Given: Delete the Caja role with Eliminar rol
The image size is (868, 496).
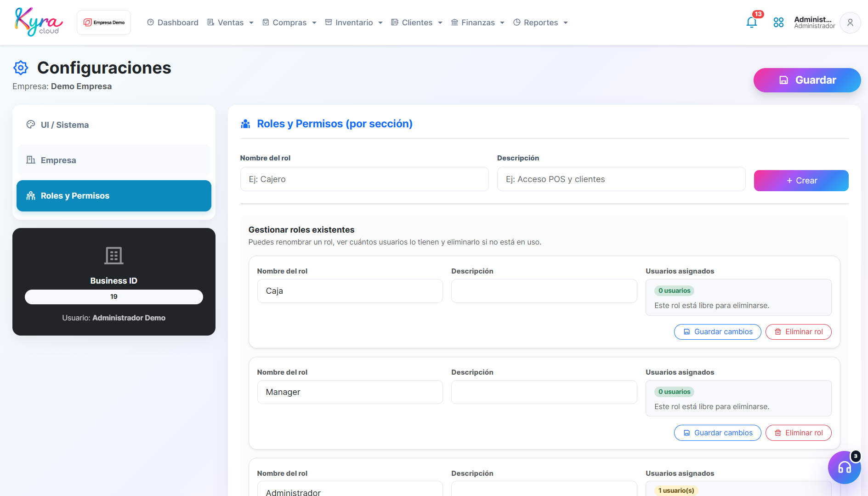Looking at the screenshot, I should coord(798,332).
